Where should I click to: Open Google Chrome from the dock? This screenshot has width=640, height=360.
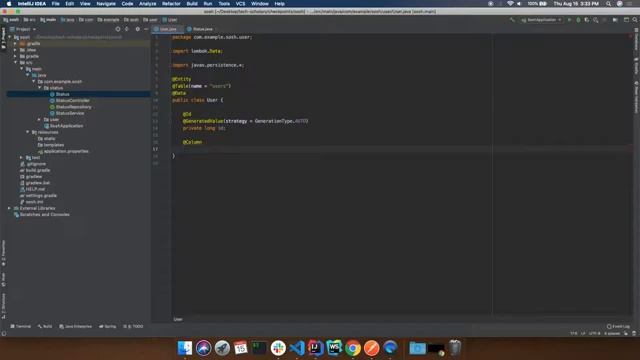pyautogui.click(x=353, y=348)
